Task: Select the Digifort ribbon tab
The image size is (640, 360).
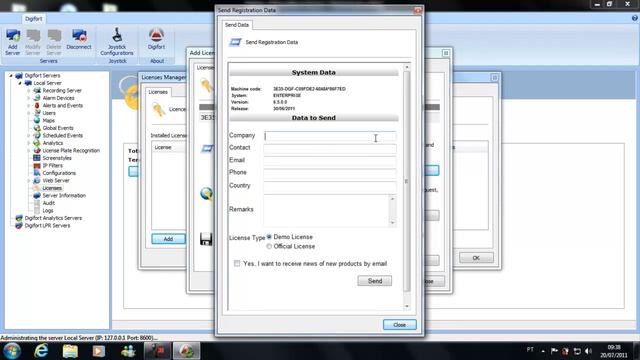Action: tap(33, 19)
